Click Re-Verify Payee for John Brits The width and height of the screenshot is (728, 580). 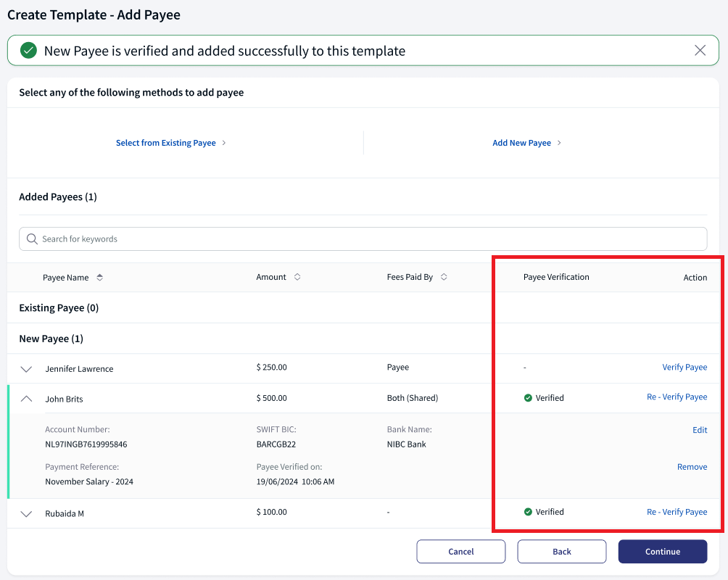(x=677, y=397)
